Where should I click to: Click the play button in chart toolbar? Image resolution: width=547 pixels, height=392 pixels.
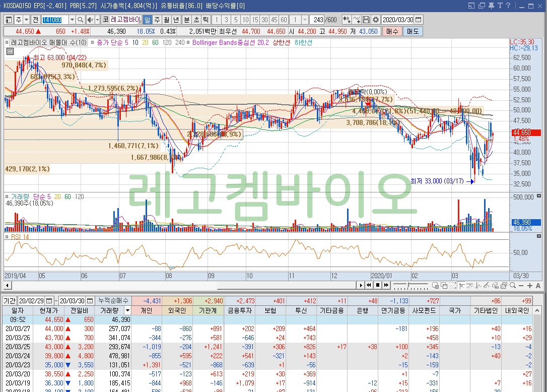coord(361,285)
